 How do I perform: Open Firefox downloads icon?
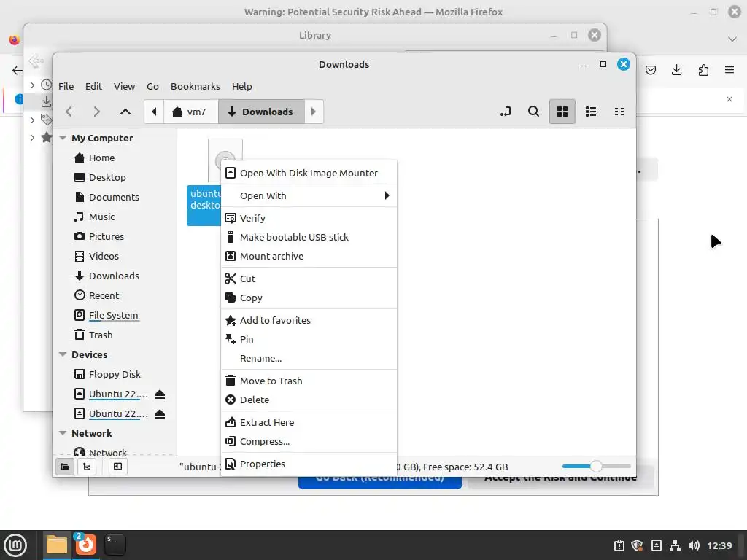676,71
